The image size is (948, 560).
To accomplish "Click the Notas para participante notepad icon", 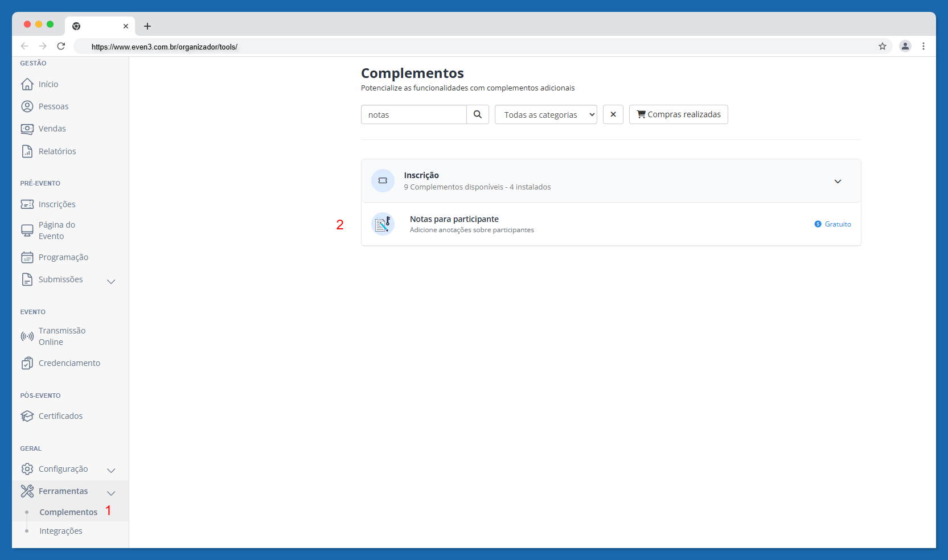I will coord(383,224).
